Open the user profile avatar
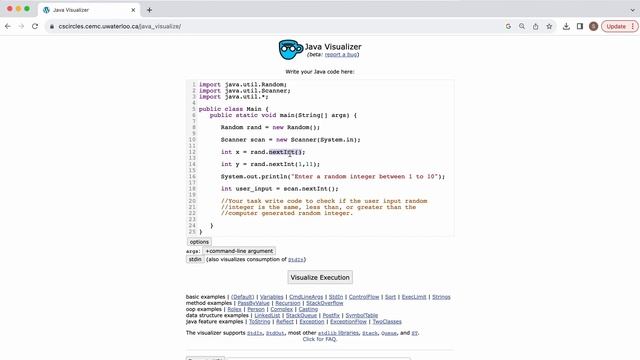This screenshot has height=360, width=640. click(593, 27)
